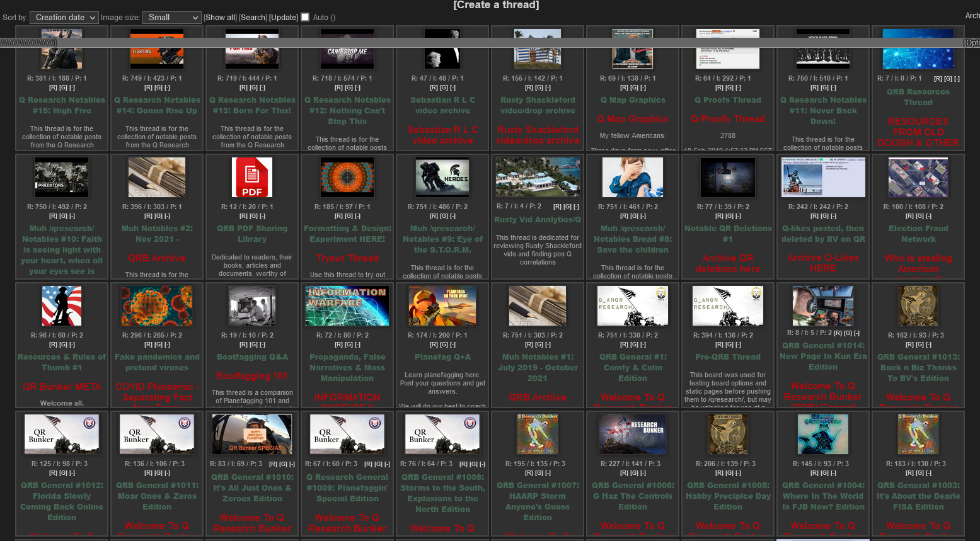Click the Create a thread link

(497, 5)
